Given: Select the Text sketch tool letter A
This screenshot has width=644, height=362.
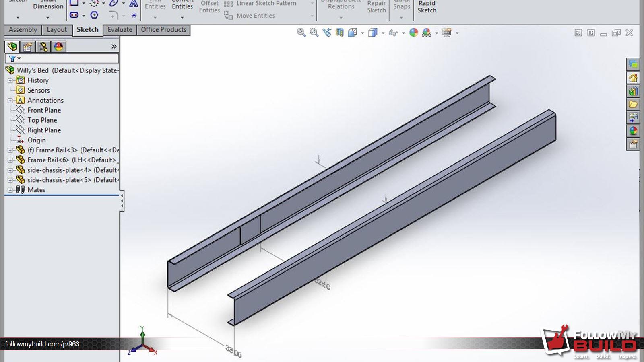Looking at the screenshot, I should pyautogui.click(x=134, y=4).
